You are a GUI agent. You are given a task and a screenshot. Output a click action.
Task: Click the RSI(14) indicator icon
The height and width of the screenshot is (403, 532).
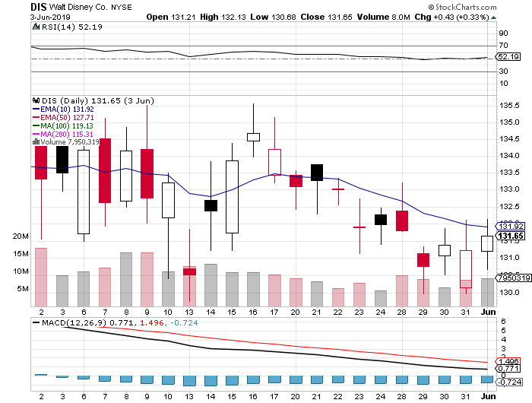(36, 27)
